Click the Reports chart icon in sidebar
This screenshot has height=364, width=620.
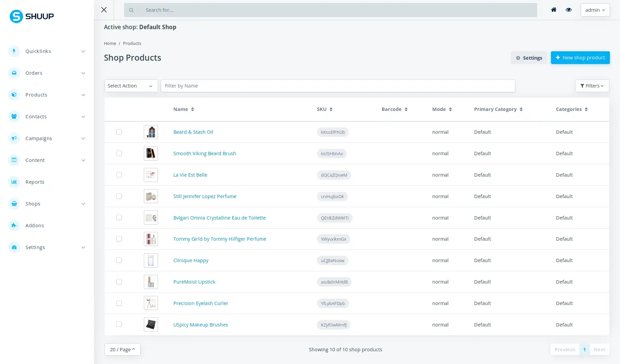(14, 182)
